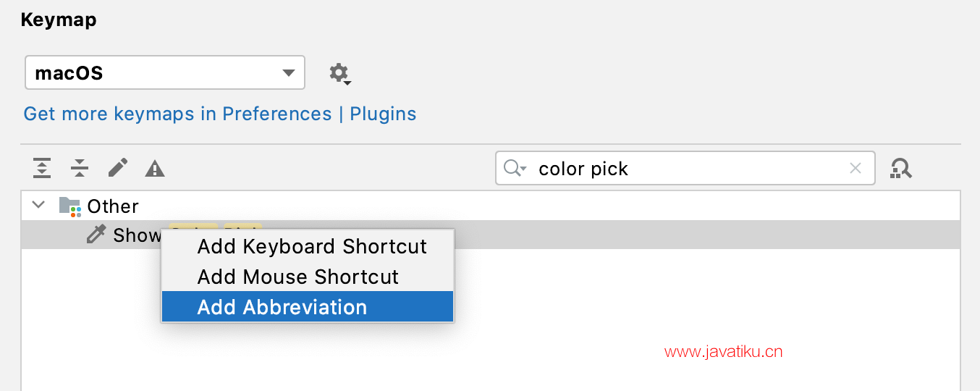Click the Expand All toolbar icon
Image resolution: width=980 pixels, height=391 pixels.
tap(42, 169)
